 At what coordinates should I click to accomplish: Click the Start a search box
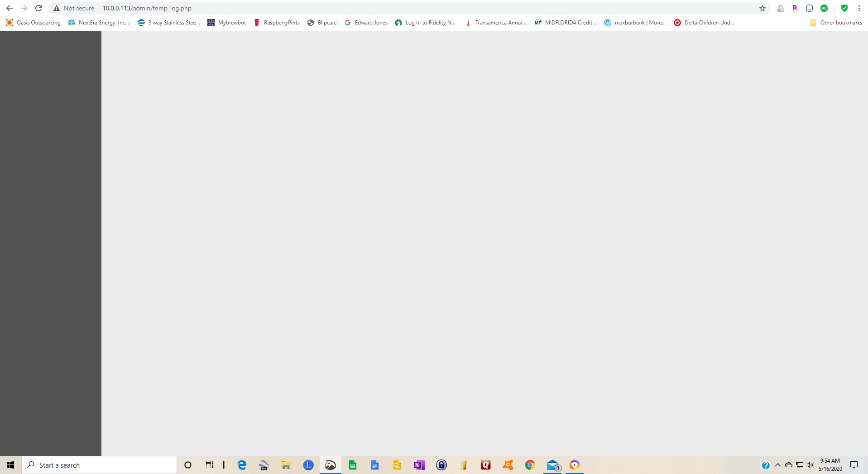pos(99,465)
